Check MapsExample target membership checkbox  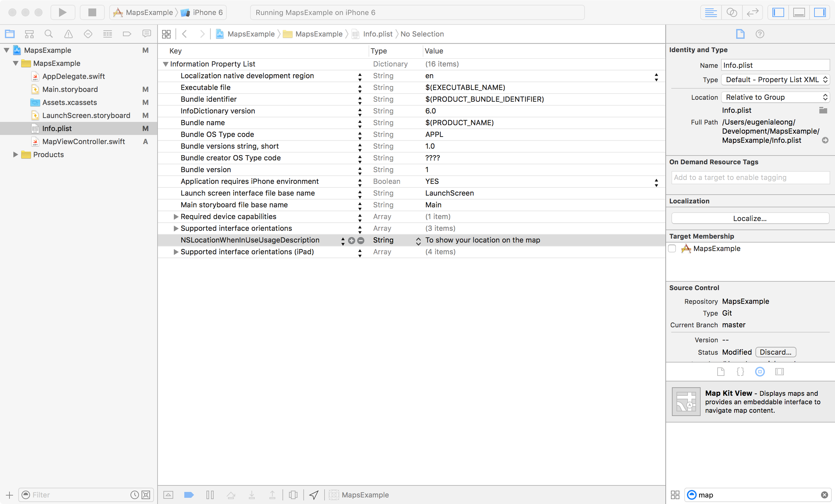point(672,249)
